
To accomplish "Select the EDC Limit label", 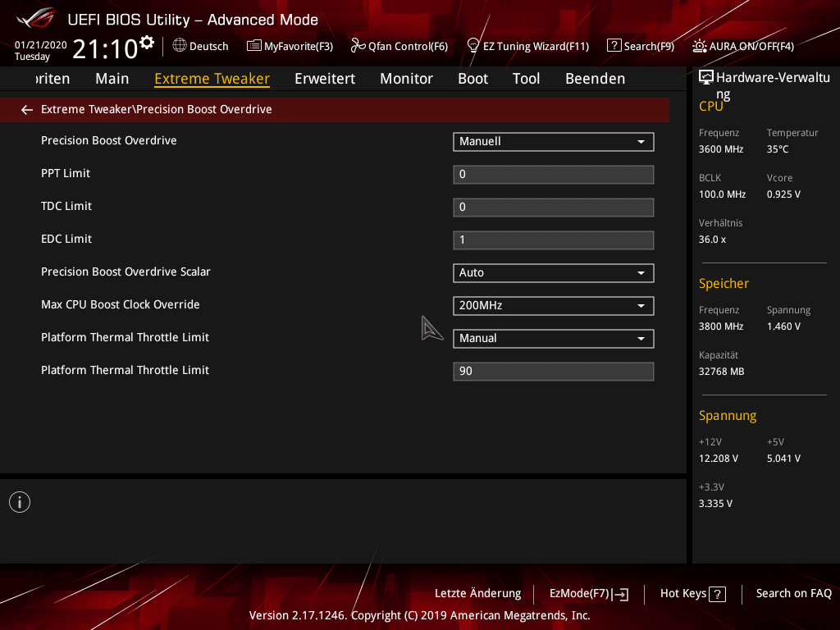I will pyautogui.click(x=66, y=239).
